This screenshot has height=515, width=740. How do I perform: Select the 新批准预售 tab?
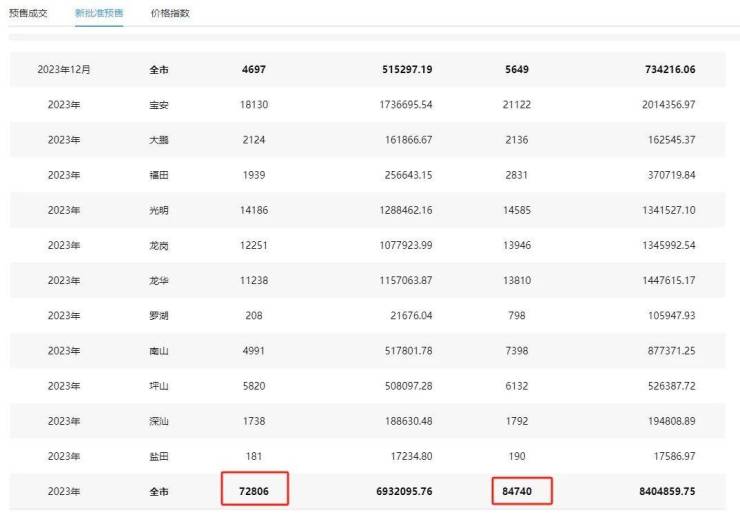(x=99, y=13)
